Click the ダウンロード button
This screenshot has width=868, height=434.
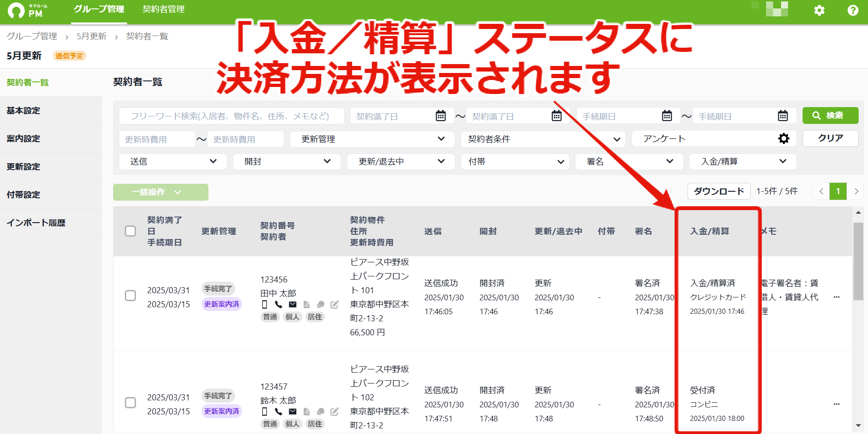[719, 191]
